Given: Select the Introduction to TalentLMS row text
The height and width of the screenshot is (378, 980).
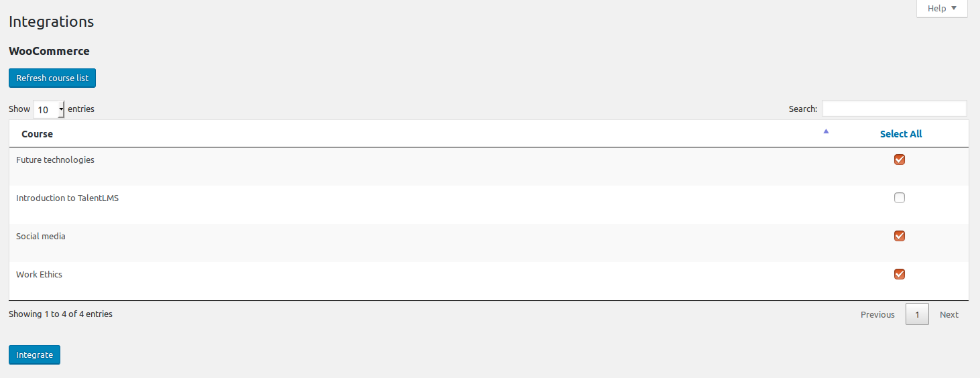Looking at the screenshot, I should coord(67,198).
